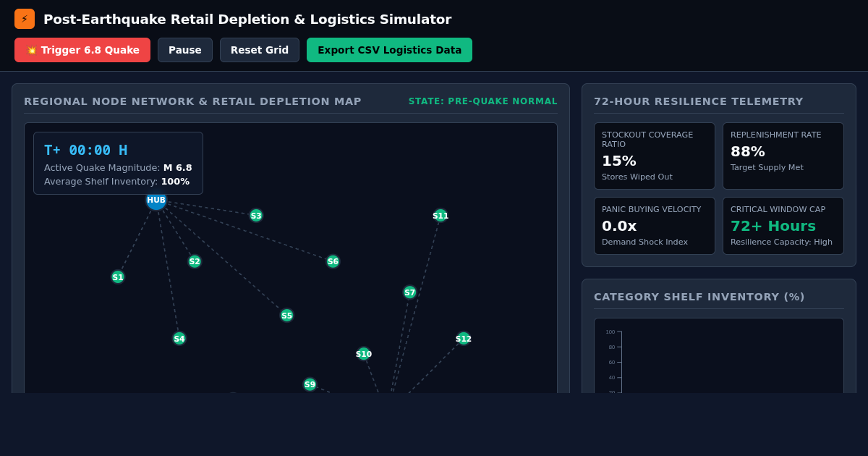Click the Regional Node Network map heading
This screenshot has height=456, width=868.
coord(192,101)
